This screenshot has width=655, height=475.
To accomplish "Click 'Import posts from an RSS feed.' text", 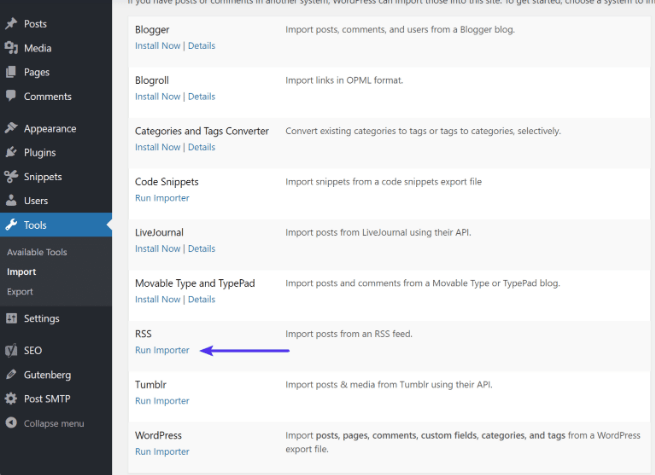I will click(349, 334).
